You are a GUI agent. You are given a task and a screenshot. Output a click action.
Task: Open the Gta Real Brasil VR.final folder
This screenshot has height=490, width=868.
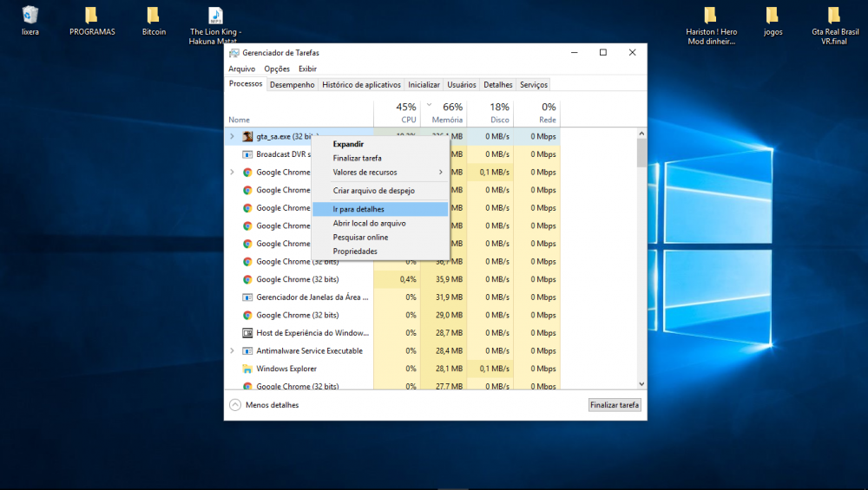point(835,25)
